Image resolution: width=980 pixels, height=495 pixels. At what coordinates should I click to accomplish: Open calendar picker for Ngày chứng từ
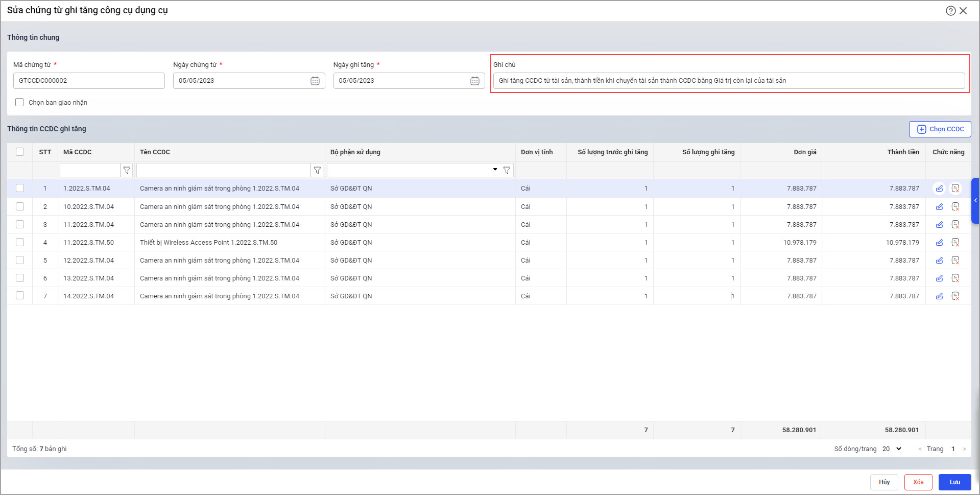click(x=315, y=81)
